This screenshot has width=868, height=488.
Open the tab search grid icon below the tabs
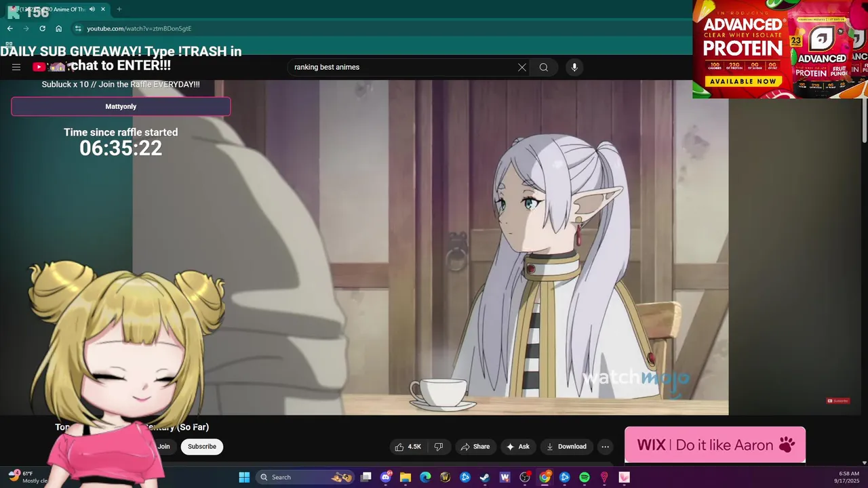pyautogui.click(x=9, y=44)
